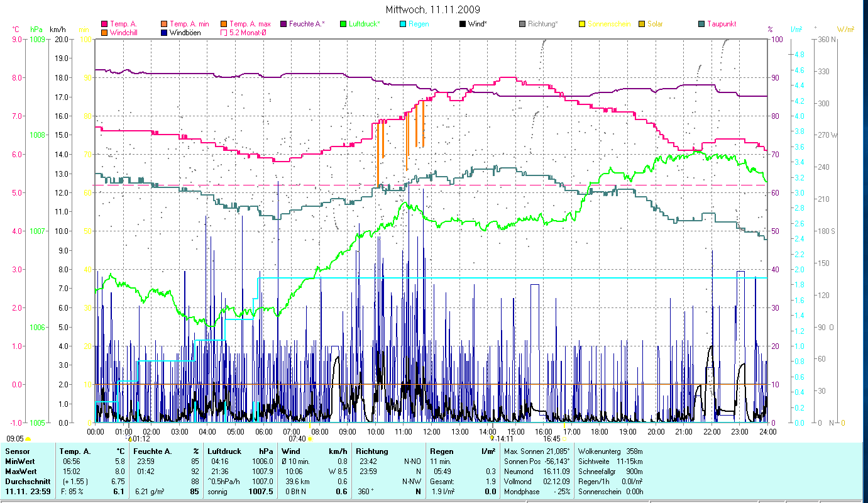The image size is (868, 503).
Task: Toggle the Richtung gray legend square
Action: (522, 24)
